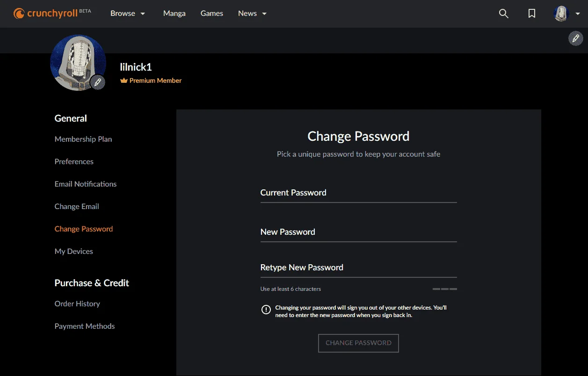Expand the Browse dropdown menu
Screen dimensions: 588x376
coord(128,14)
